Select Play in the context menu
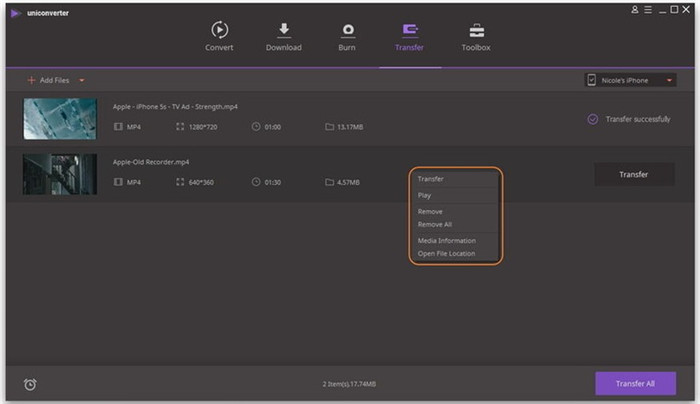Viewport: 700px width, 404px height. pos(425,196)
